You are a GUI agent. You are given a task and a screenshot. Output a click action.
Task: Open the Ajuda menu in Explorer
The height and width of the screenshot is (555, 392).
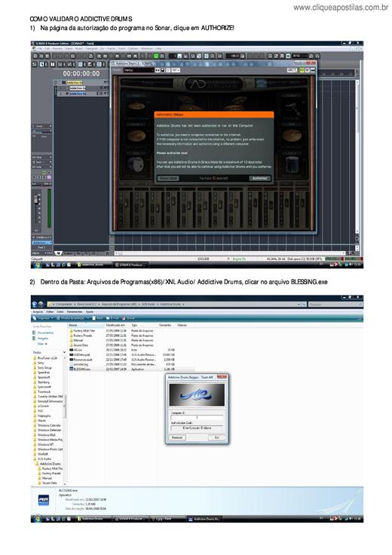(x=90, y=312)
